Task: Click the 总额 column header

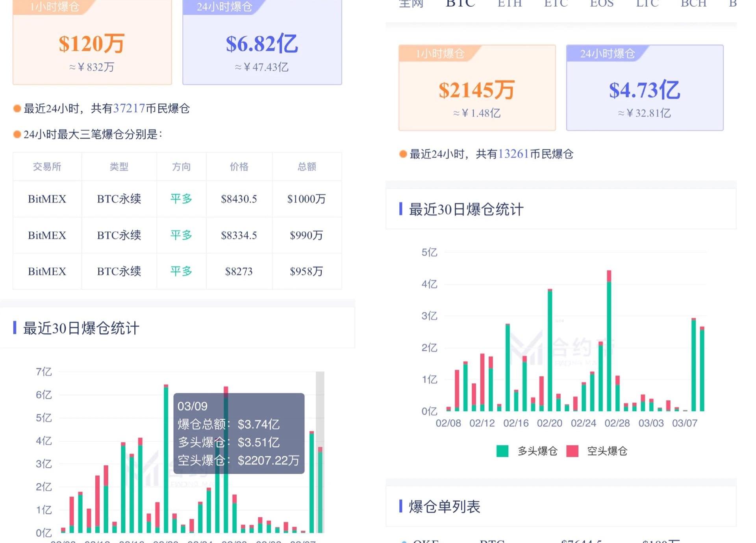Action: (307, 167)
